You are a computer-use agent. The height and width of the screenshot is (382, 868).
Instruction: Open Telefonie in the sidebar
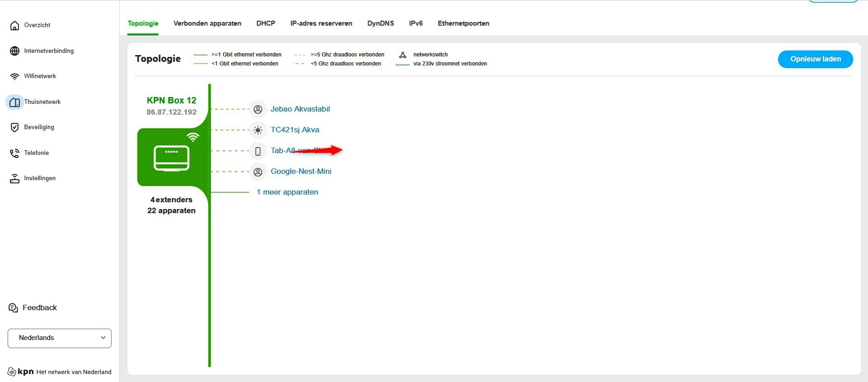point(36,153)
